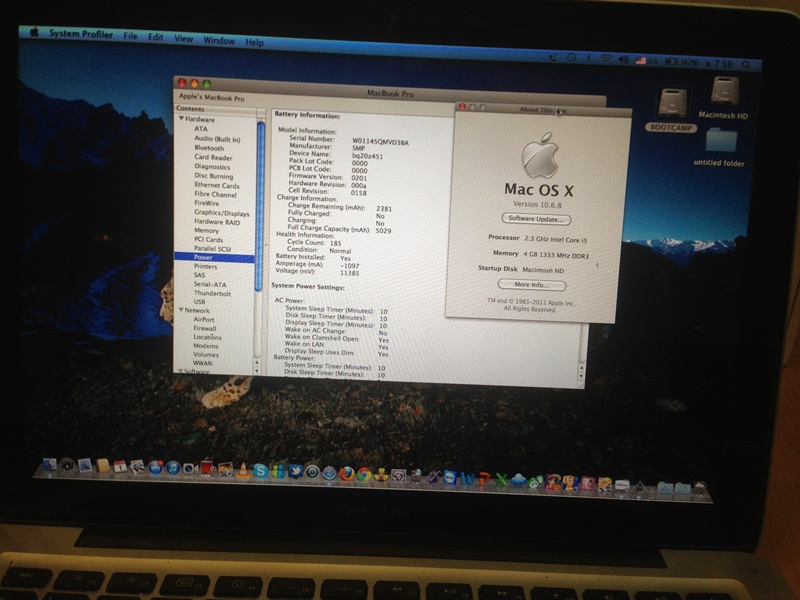Open the Apple menu in the menu bar
The height and width of the screenshot is (600, 800).
pos(34,32)
